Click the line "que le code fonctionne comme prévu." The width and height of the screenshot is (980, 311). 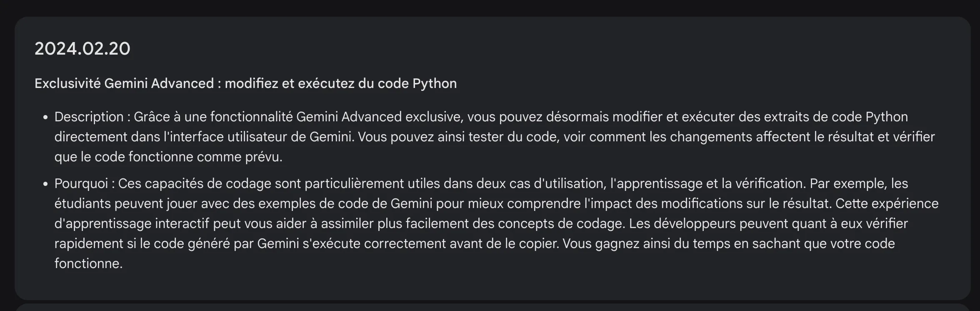tap(168, 157)
